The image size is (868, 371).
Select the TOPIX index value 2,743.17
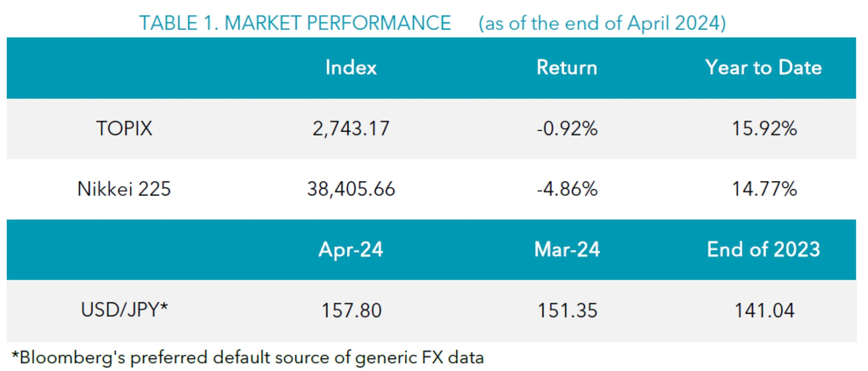coord(351,129)
